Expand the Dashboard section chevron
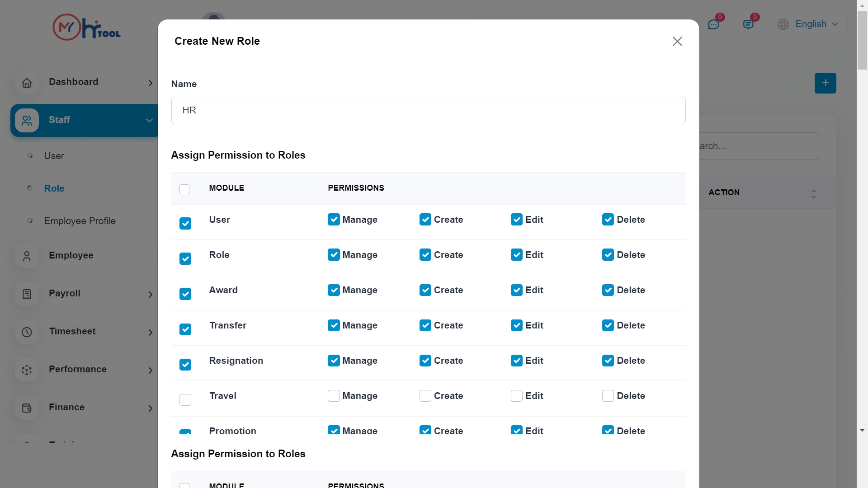Screen dimensions: 868x488 150,83
